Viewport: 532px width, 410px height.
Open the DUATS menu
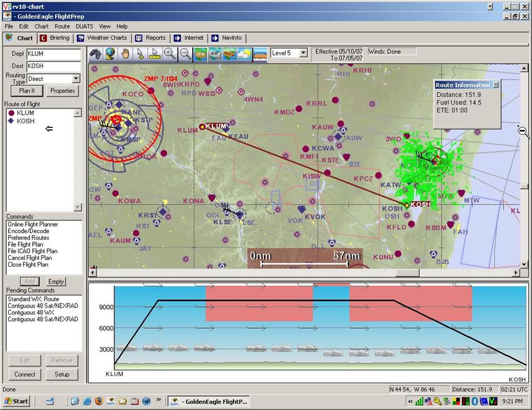pyautogui.click(x=84, y=26)
